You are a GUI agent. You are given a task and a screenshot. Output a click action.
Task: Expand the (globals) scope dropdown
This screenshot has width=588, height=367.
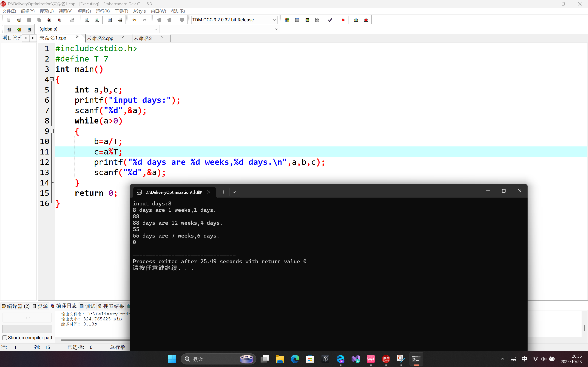156,29
